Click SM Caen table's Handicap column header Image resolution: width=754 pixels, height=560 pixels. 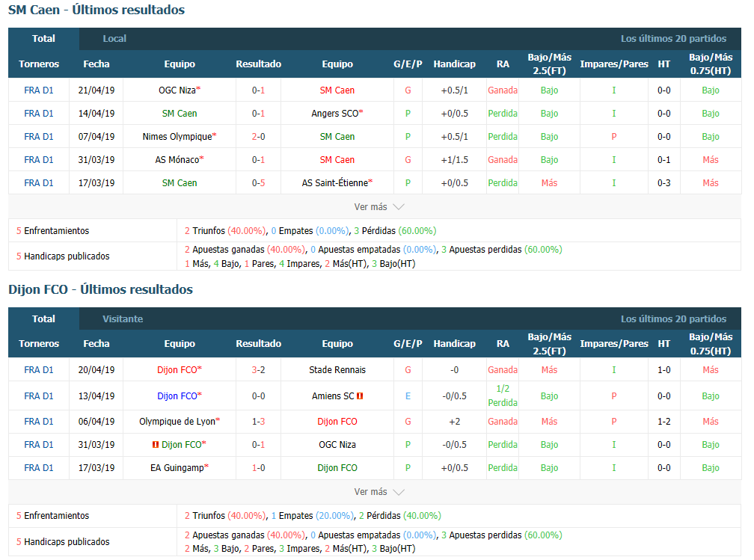click(455, 64)
